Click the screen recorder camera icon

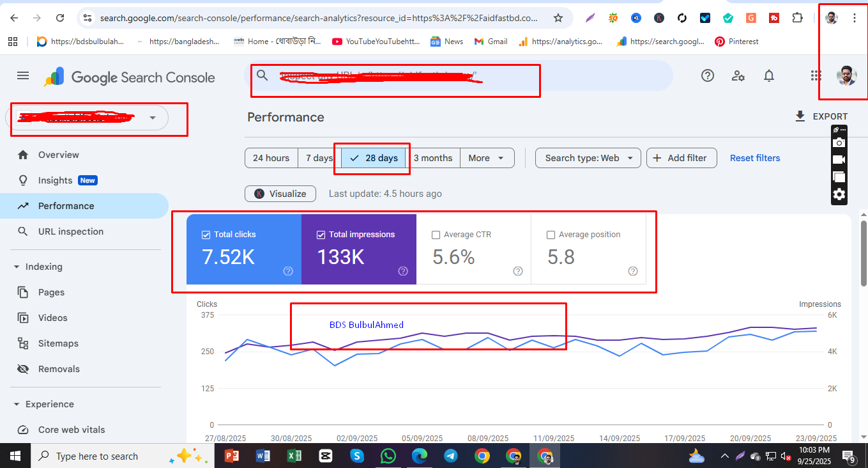tap(839, 143)
